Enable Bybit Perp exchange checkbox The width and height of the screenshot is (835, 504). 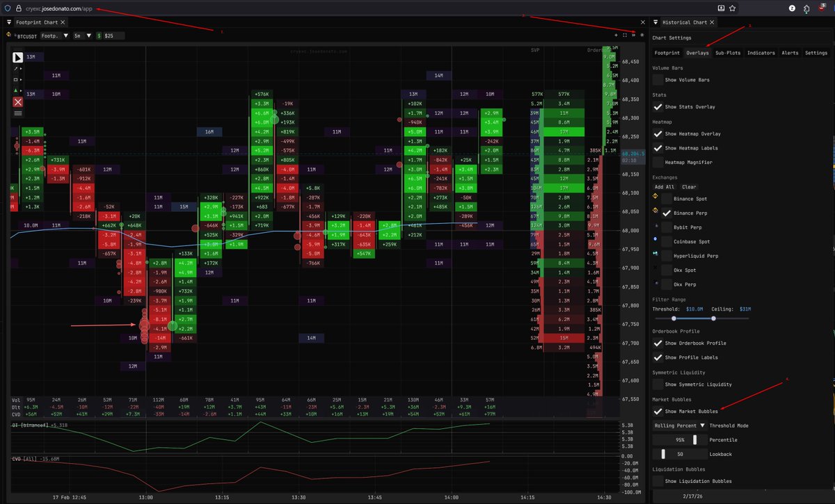(668, 227)
